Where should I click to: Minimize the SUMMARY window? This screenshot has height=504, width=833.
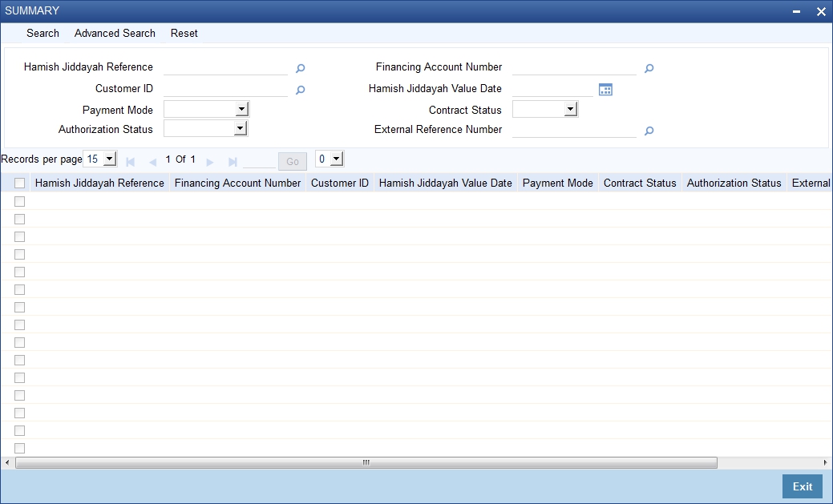tap(796, 11)
